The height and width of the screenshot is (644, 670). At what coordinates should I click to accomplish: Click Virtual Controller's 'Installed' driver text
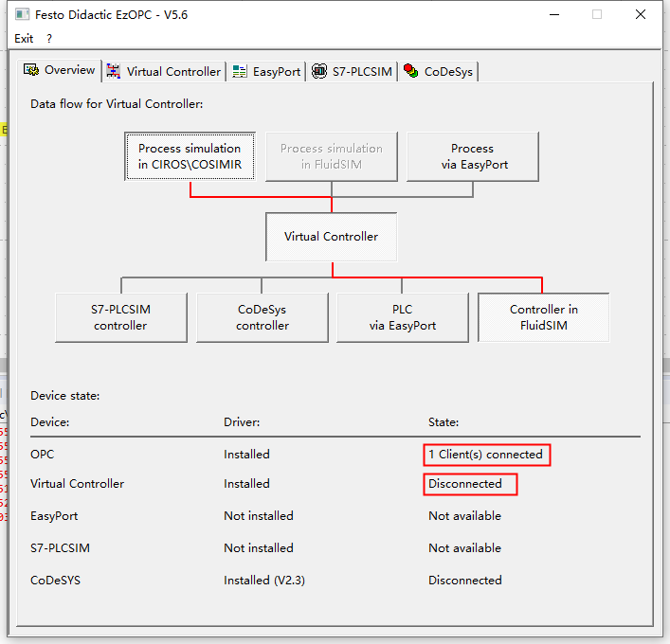point(246,484)
